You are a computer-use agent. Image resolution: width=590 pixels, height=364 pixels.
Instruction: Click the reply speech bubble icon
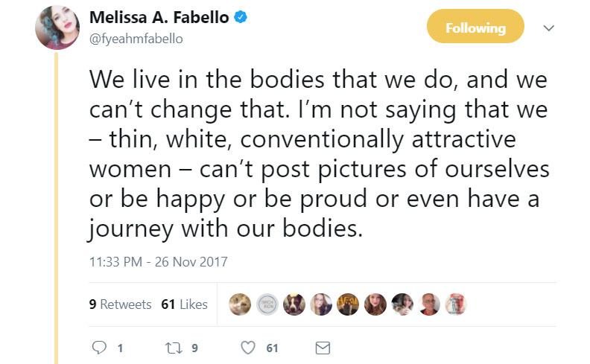pyautogui.click(x=99, y=347)
